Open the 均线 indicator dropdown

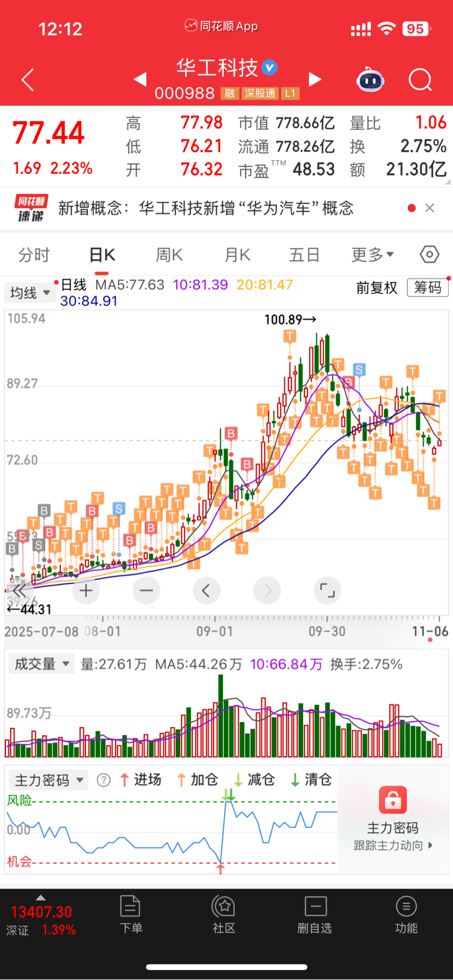(29, 292)
